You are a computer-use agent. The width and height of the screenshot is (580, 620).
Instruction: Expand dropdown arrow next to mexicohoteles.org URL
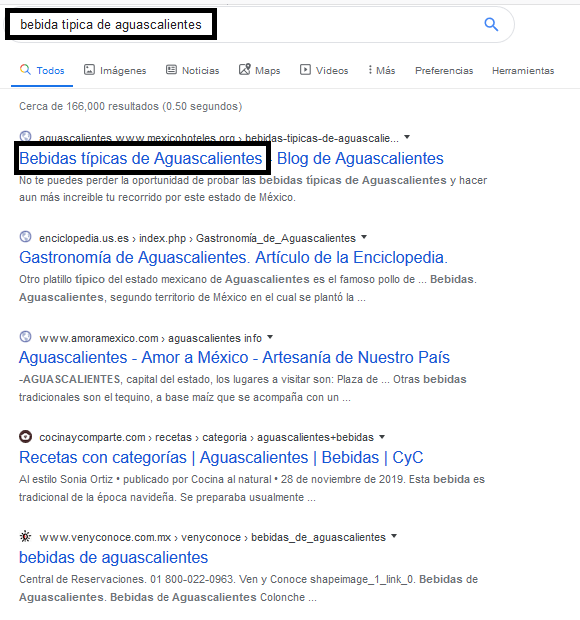(407, 137)
